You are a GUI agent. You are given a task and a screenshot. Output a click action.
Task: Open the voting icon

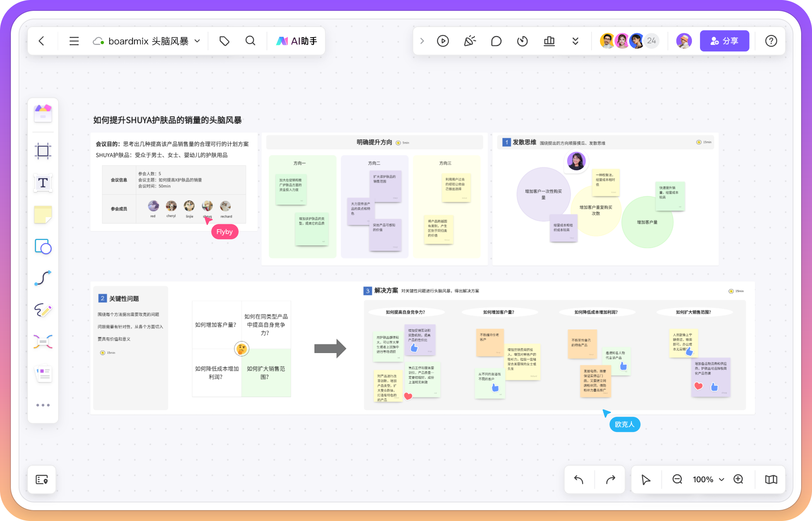(x=549, y=41)
